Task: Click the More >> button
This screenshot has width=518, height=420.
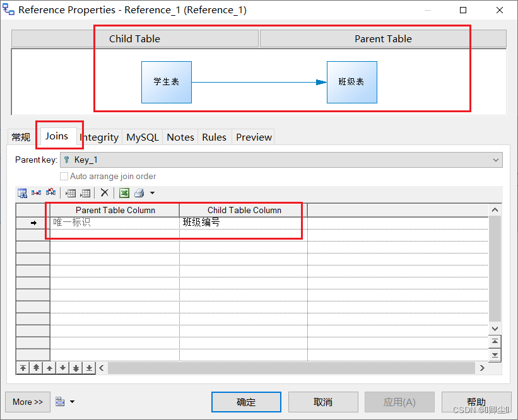Action: 27,402
